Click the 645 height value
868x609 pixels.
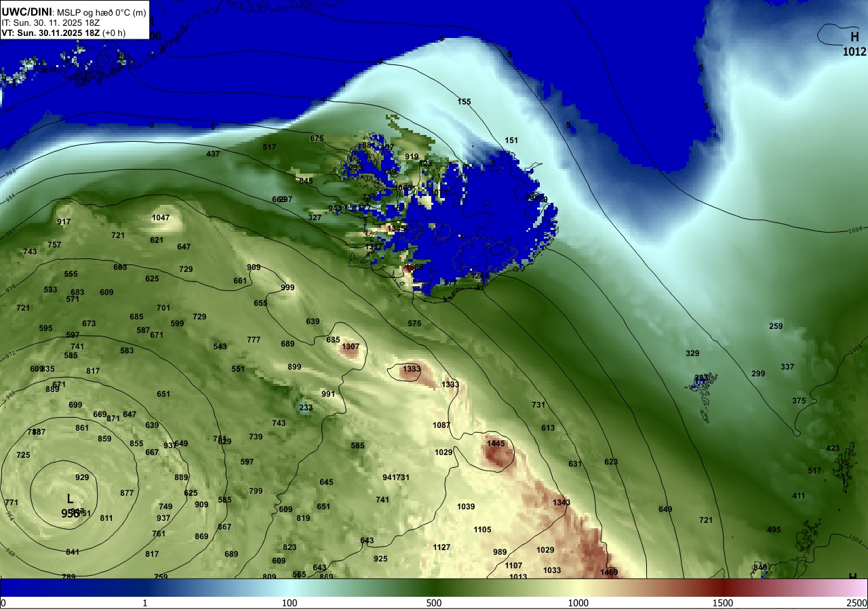coord(326,482)
